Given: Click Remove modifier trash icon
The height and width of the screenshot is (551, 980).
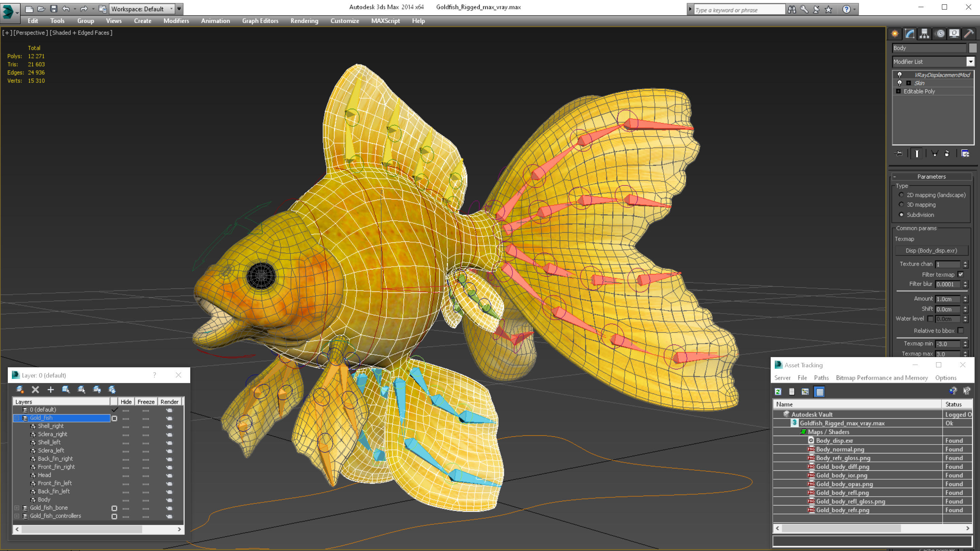Looking at the screenshot, I should point(947,153).
